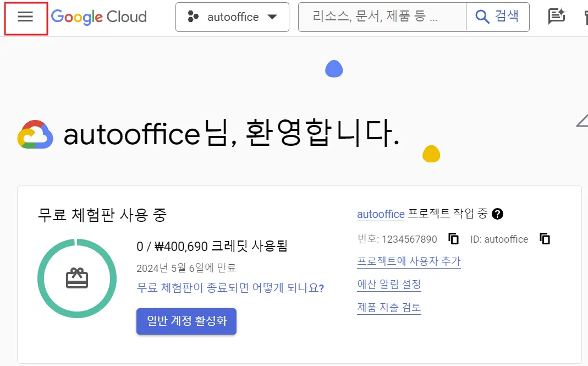This screenshot has height=366, width=588.
Task: Open the autooffice project selector dropdown
Action: (x=232, y=17)
